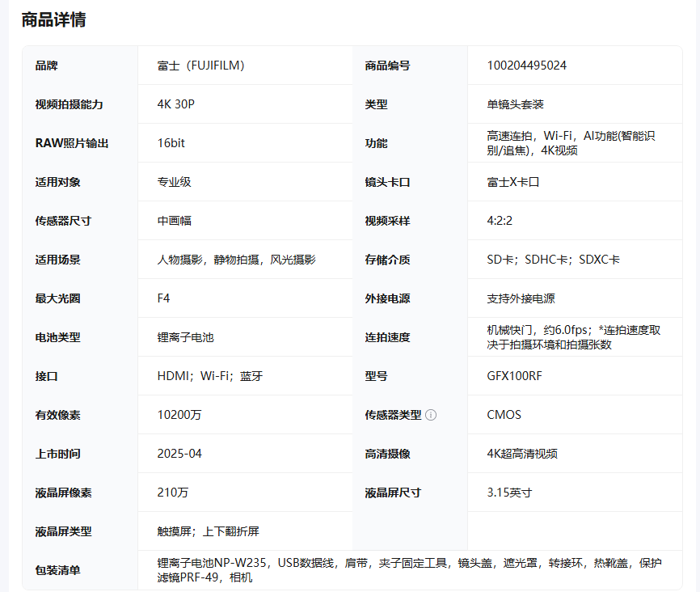The image size is (700, 592).
Task: Click the RAW照片输出 label
Action: tap(72, 143)
